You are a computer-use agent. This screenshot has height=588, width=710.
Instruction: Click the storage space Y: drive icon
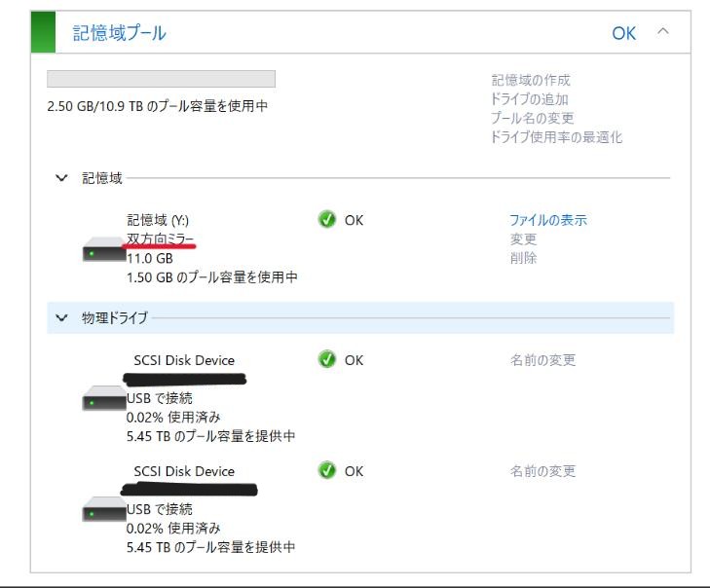coord(104,249)
